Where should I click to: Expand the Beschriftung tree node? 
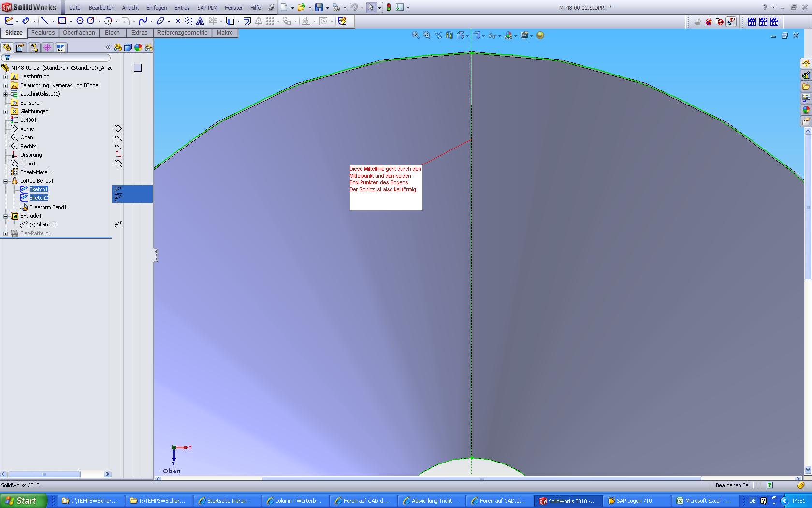[x=6, y=76]
